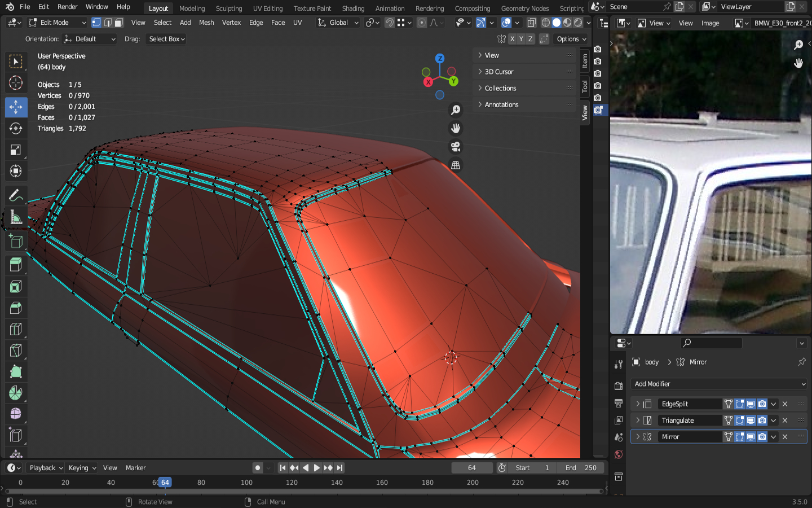Open the Mesh menu
This screenshot has height=508, width=812.
pyautogui.click(x=206, y=23)
